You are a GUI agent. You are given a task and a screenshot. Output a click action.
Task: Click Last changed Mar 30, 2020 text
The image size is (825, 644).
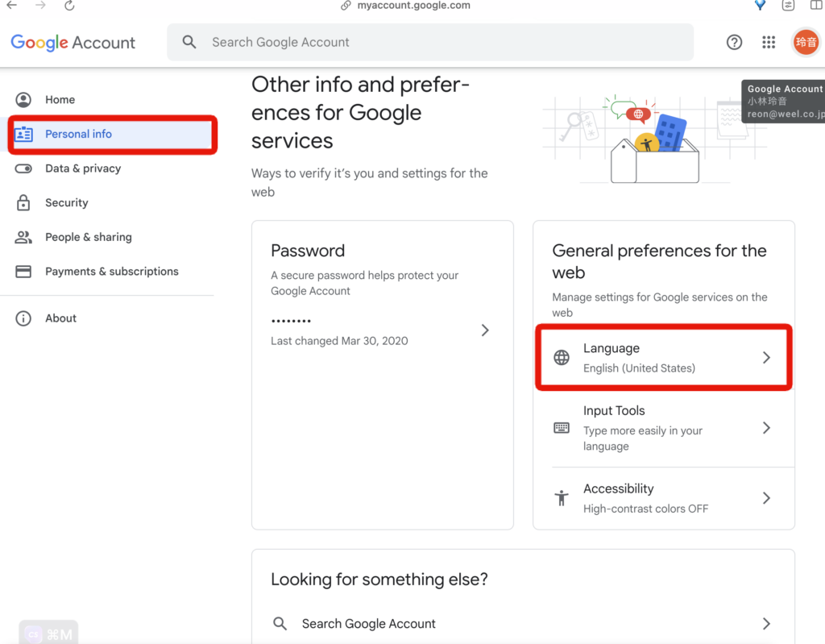click(x=339, y=341)
